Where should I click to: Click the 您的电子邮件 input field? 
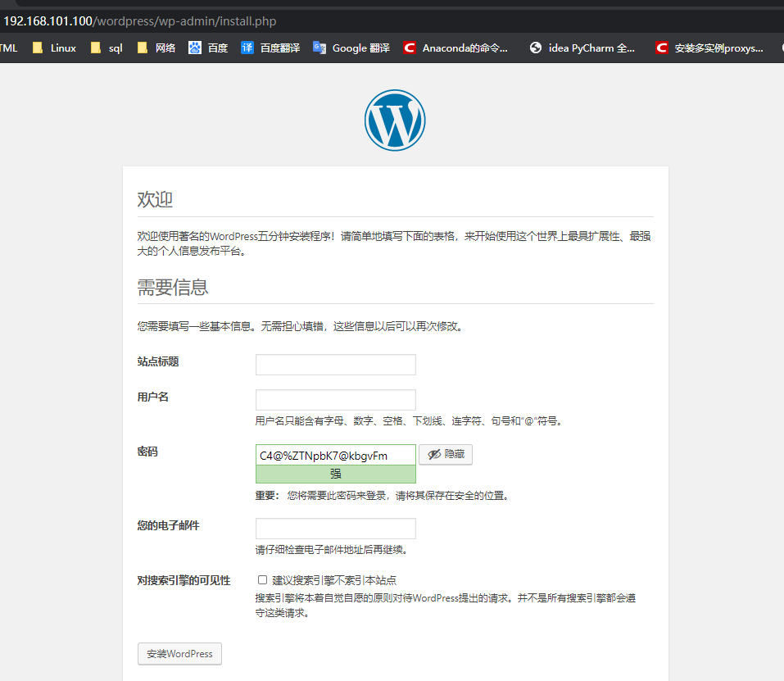pyautogui.click(x=335, y=529)
